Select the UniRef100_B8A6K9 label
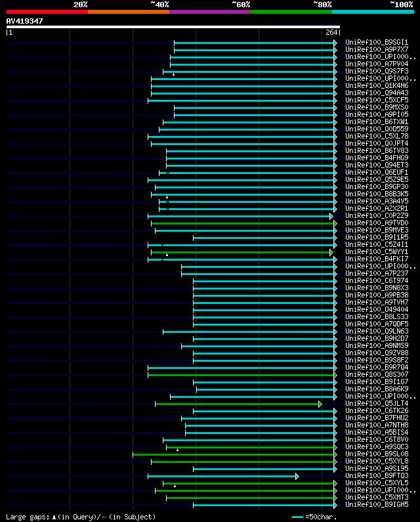The image size is (420, 522). point(377,389)
